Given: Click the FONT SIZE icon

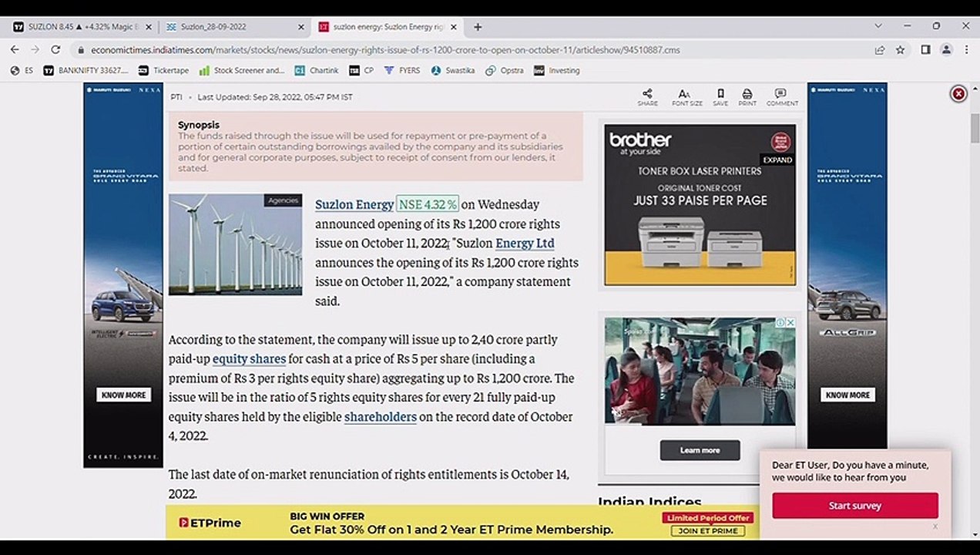Looking at the screenshot, I should coord(686,97).
